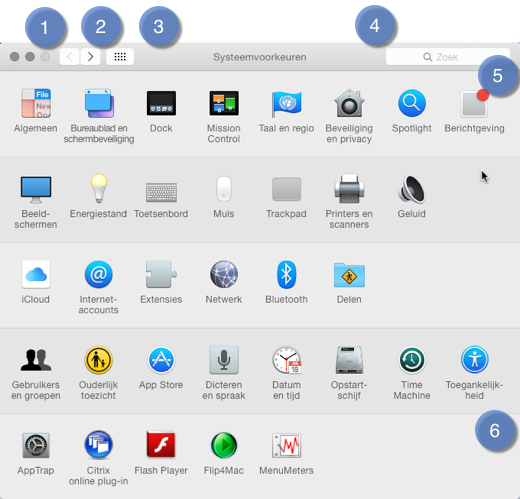The image size is (520, 499).
Task: Minimize the Systeemvoorkeuren window
Action: (30, 57)
